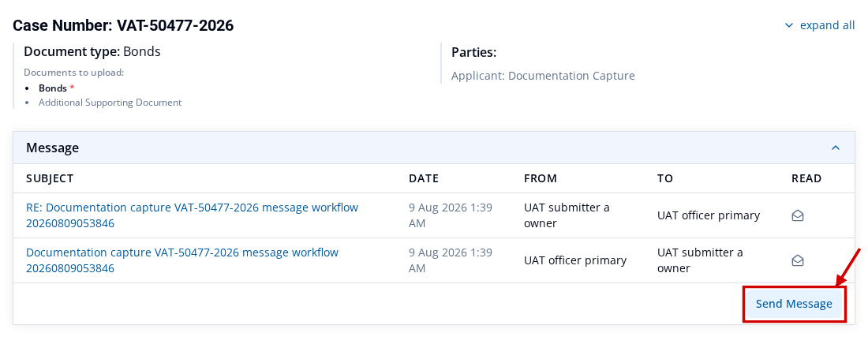The image size is (868, 344).
Task: Collapse the Message panel chevron
Action: coord(836,148)
